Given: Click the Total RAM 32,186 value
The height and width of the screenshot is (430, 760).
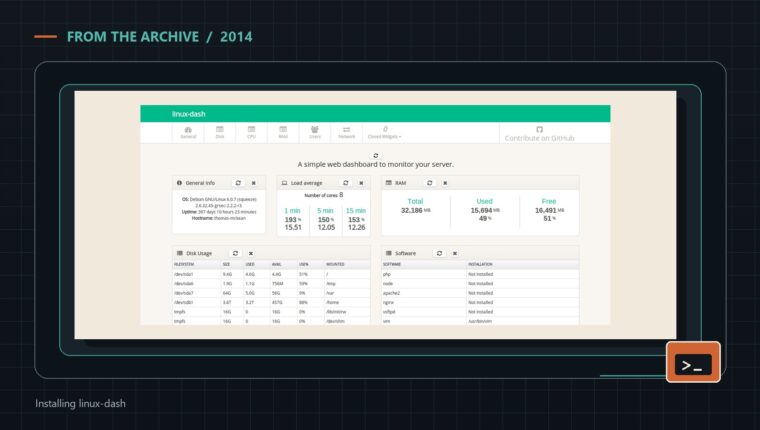Looking at the screenshot, I should (415, 210).
